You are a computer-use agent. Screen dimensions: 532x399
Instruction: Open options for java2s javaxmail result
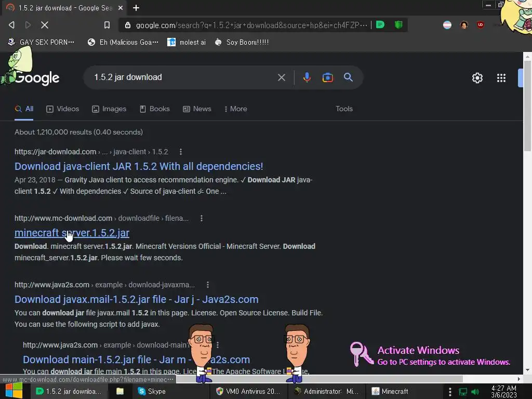pos(208,285)
